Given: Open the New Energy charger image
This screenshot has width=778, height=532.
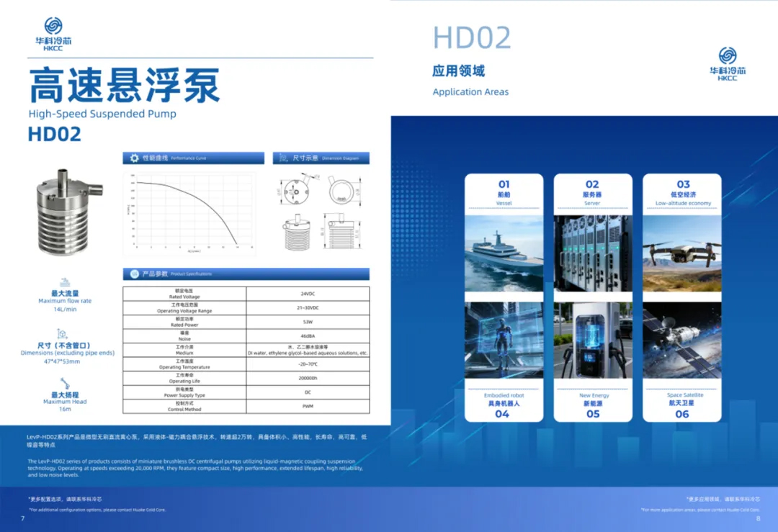Looking at the screenshot, I should (593, 340).
